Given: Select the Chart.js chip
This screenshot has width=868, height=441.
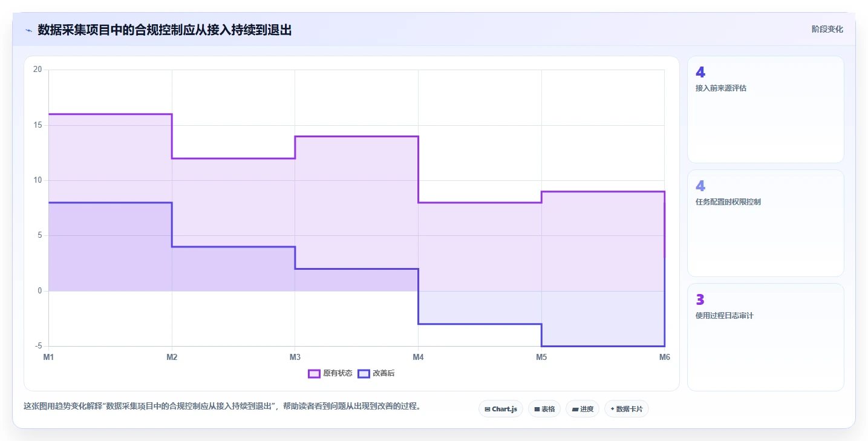Looking at the screenshot, I should (x=501, y=409).
